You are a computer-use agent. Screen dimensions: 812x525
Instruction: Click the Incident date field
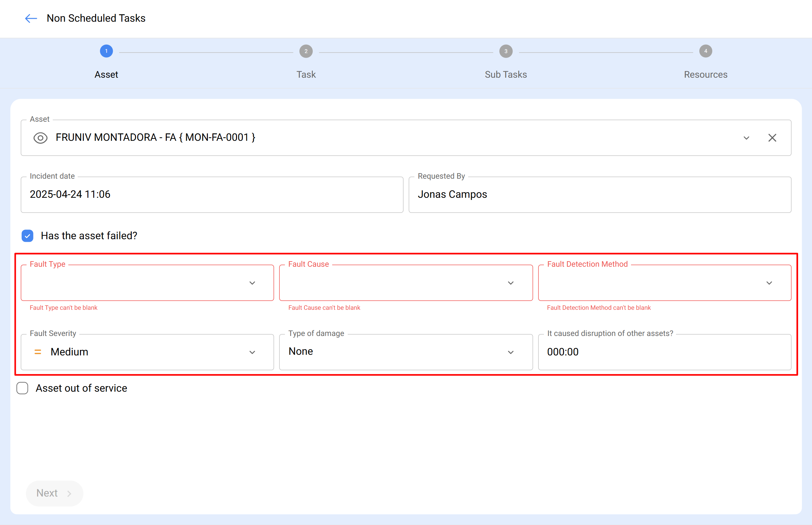point(211,194)
